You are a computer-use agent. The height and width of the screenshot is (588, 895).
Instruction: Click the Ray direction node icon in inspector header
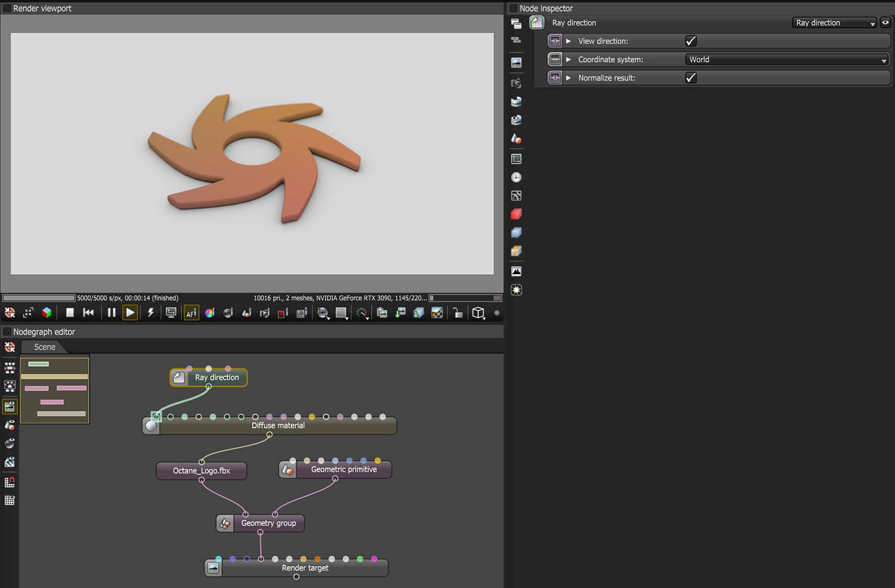537,23
